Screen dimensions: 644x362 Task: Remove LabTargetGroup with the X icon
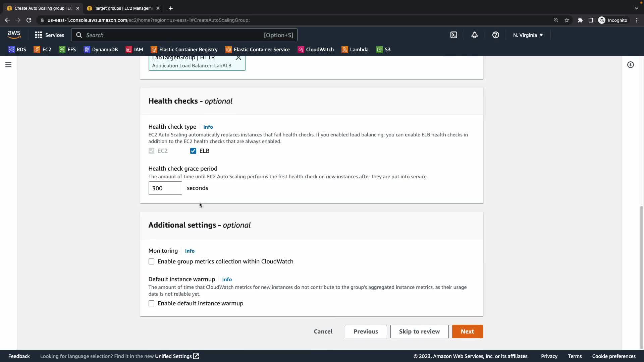coord(238,58)
